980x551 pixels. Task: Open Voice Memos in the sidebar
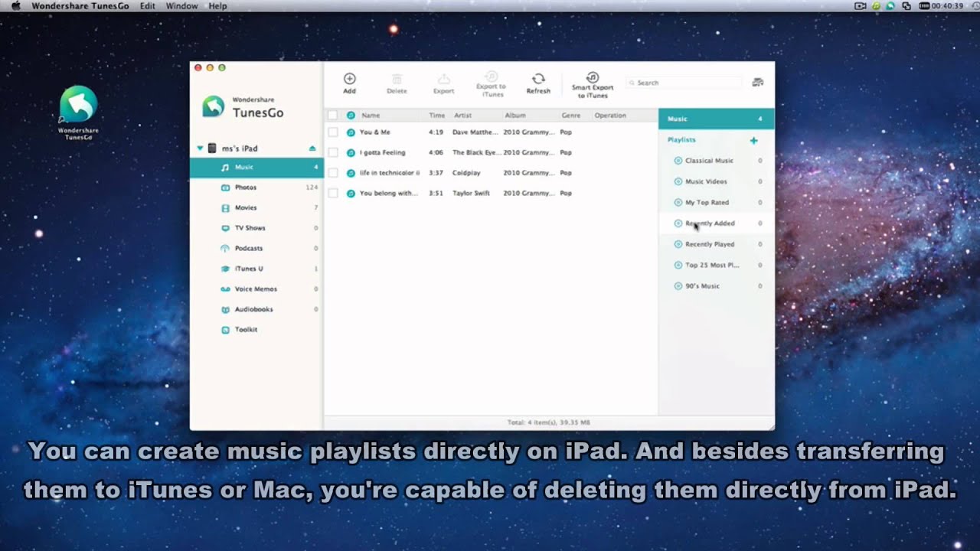256,289
